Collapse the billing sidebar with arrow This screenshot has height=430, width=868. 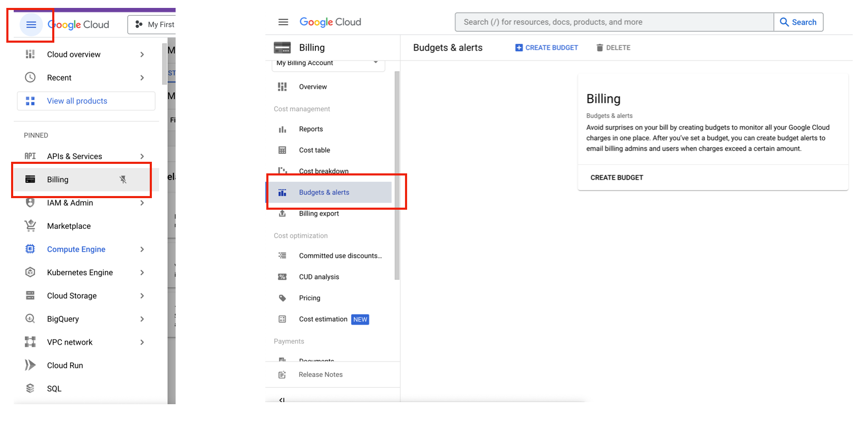click(x=282, y=399)
